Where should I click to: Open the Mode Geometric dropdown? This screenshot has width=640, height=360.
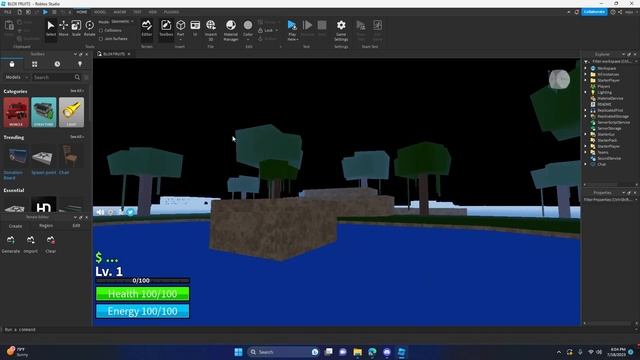coord(122,22)
